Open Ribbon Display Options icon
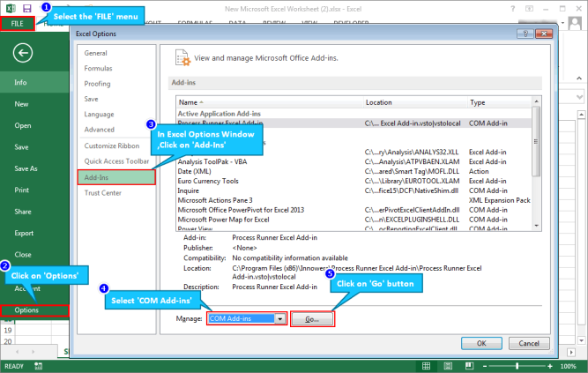This screenshot has height=373, width=588. click(529, 9)
